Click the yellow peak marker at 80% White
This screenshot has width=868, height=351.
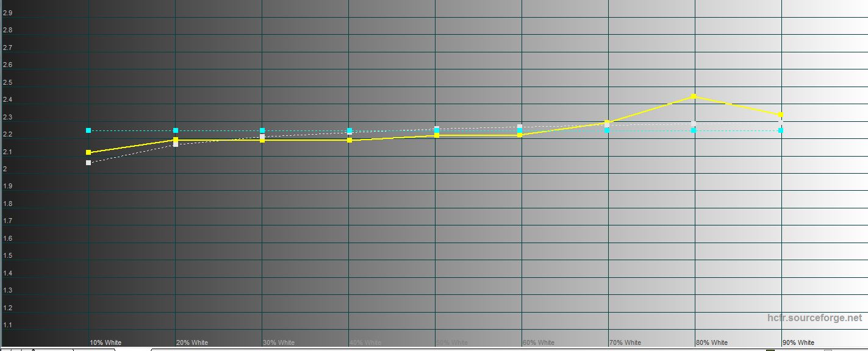pyautogui.click(x=694, y=96)
